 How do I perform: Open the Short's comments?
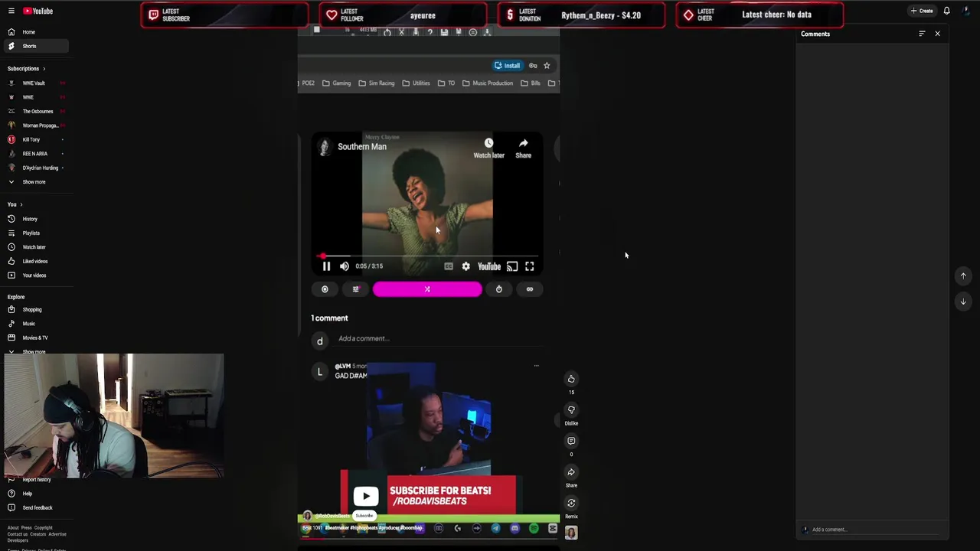[571, 441]
